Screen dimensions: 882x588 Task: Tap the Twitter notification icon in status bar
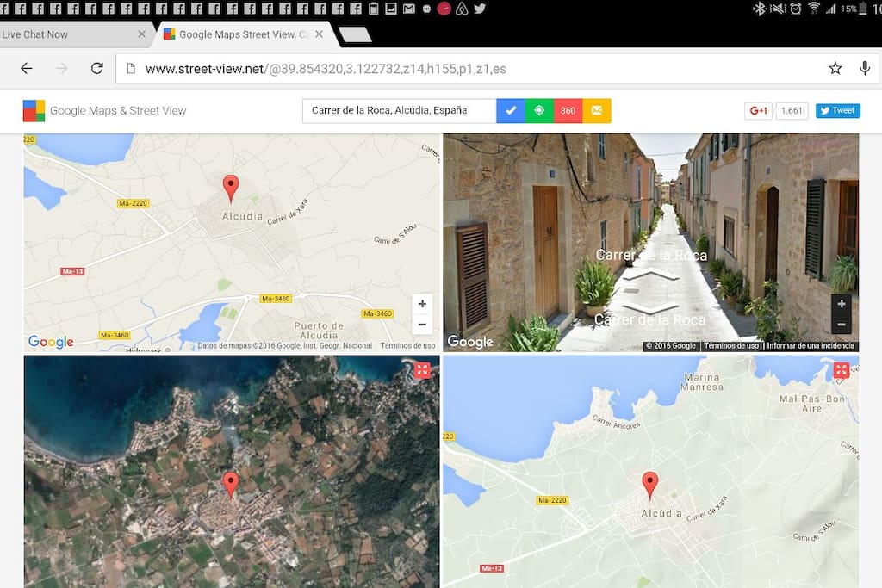pos(480,9)
